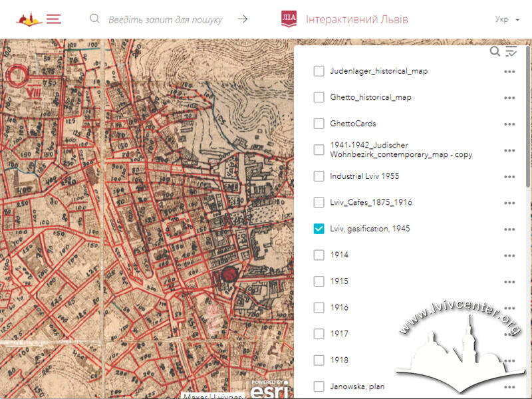Screen dimensions: 532x399
Task: Expand options for the GhettoCards layer
Action: pos(509,124)
